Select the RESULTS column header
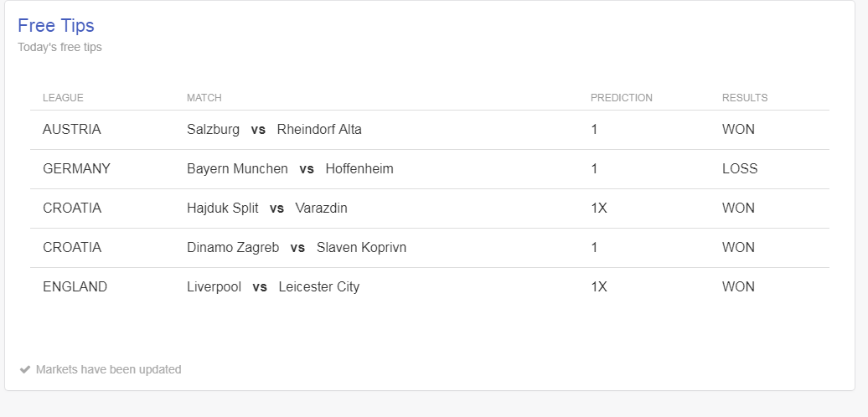The image size is (868, 417). coord(745,98)
